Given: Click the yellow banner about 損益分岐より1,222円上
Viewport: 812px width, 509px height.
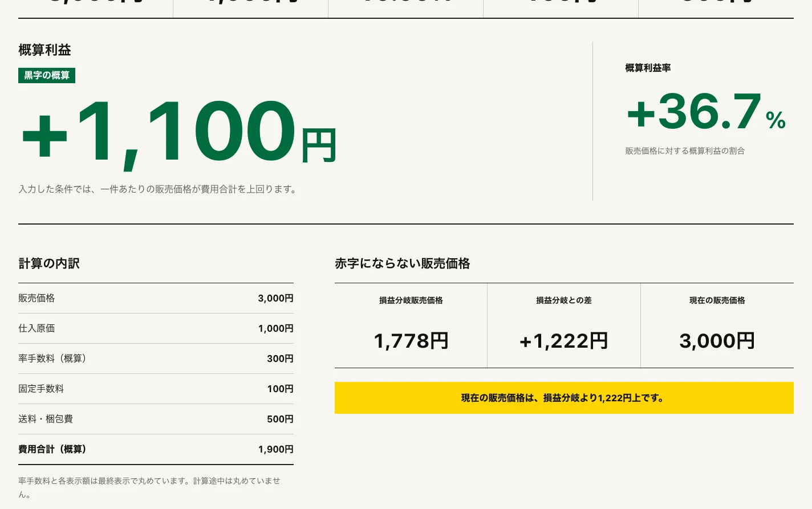Looking at the screenshot, I should (x=564, y=398).
